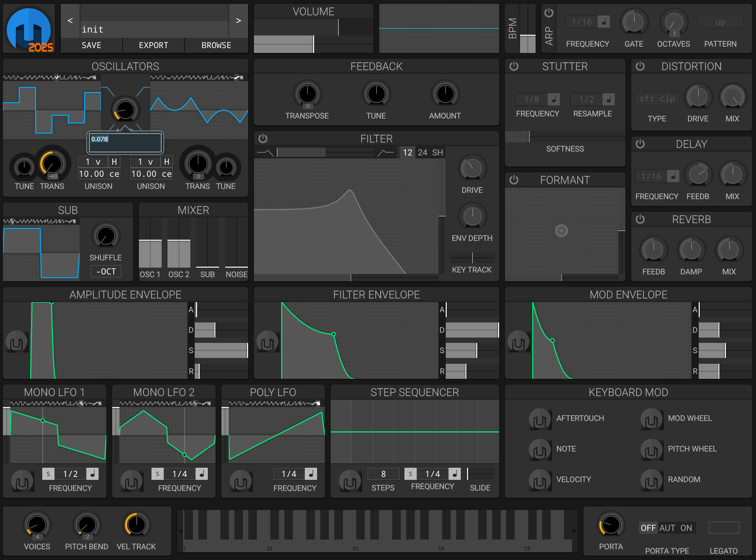This screenshot has width=756, height=560.
Task: Select the next preset with right arrow
Action: [x=238, y=21]
